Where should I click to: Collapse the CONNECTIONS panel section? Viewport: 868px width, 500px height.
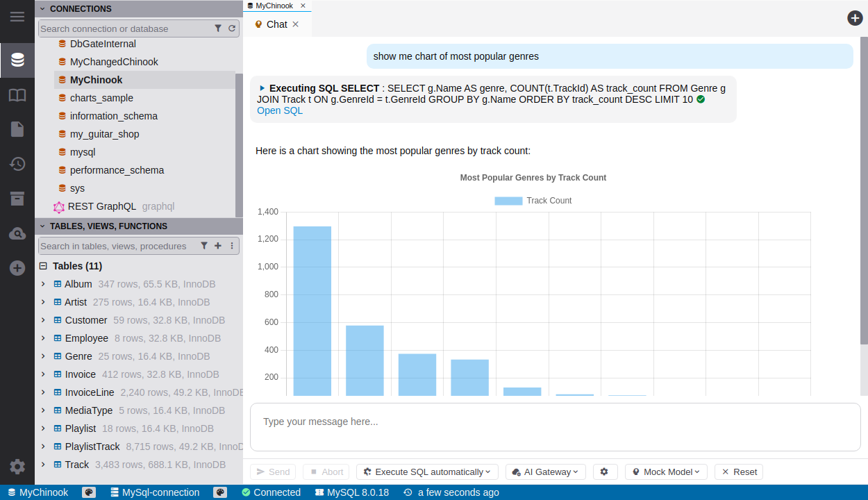pos(42,9)
